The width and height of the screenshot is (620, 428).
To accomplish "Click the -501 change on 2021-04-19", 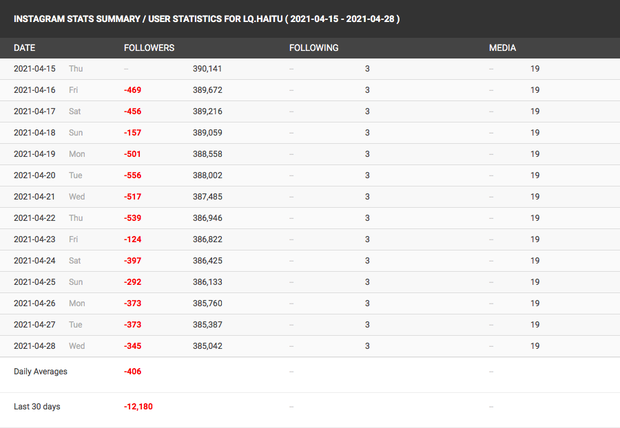I will 132,154.
